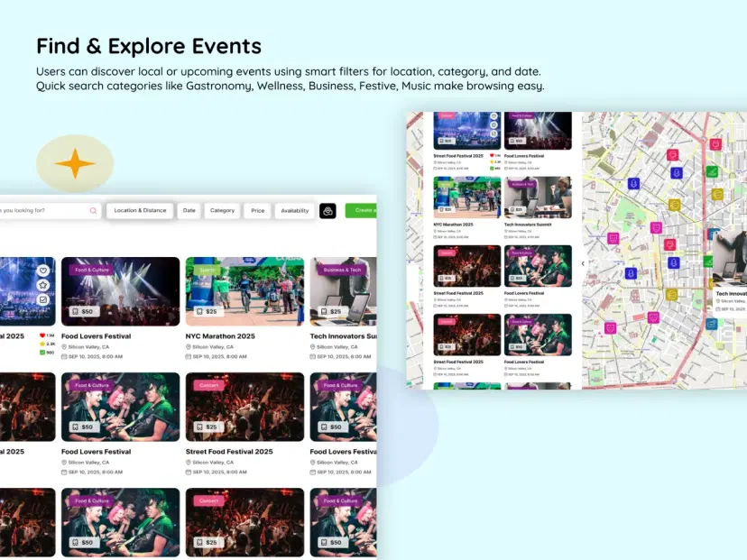
Task: Click the pink search magnifier icon
Action: (x=91, y=210)
